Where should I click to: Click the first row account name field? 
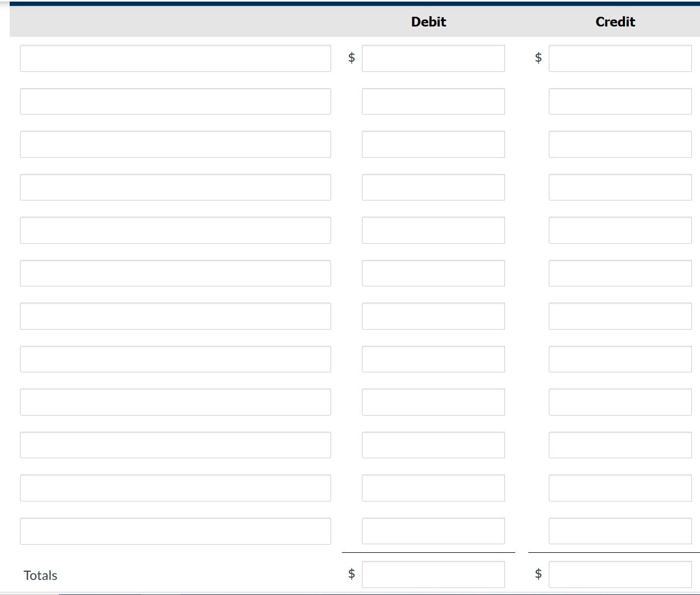click(175, 58)
